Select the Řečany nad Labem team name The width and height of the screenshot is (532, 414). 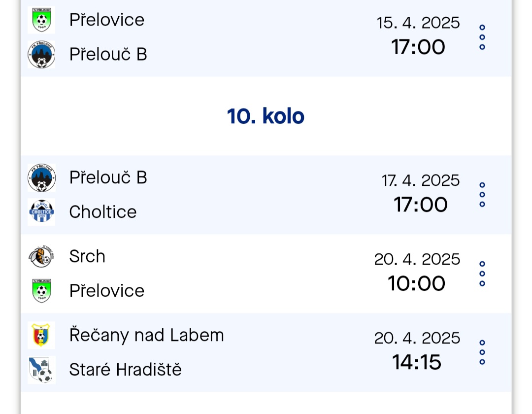pyautogui.click(x=146, y=335)
